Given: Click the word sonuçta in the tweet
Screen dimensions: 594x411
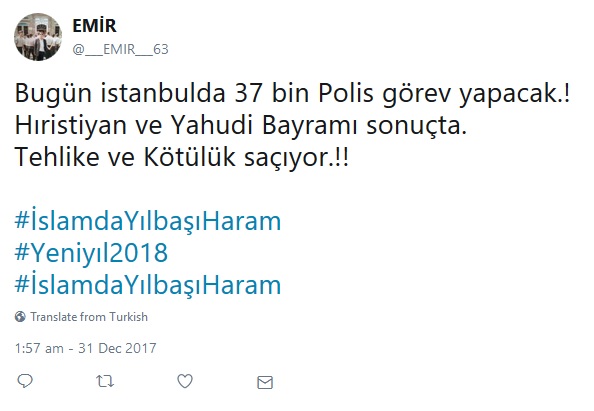Looking at the screenshot, I should coord(416,126).
